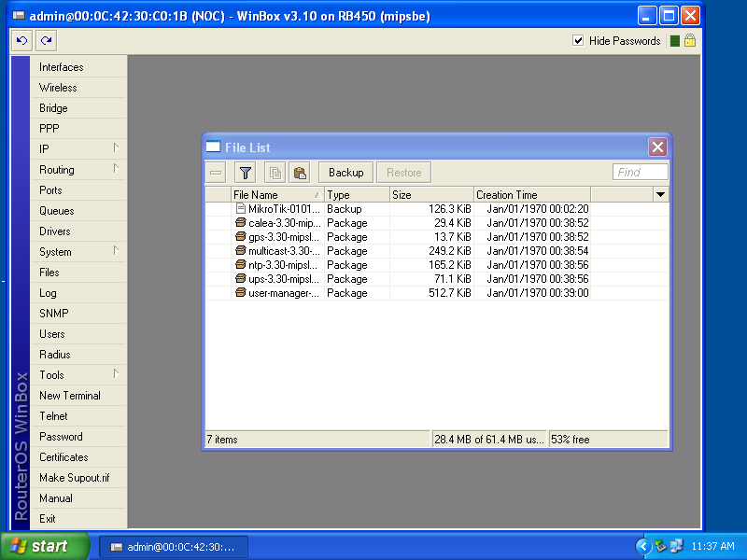Click the Undo arrow icon

[x=21, y=40]
